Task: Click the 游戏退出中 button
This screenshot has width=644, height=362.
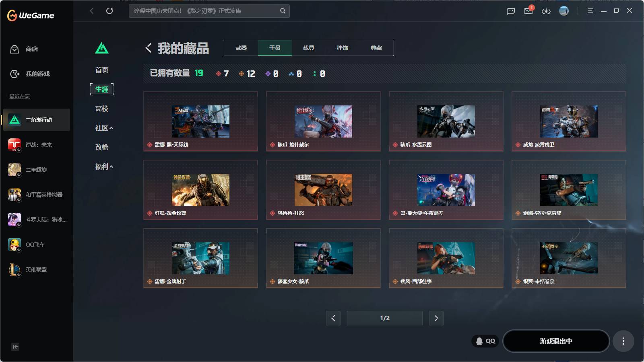Action: pos(556,341)
